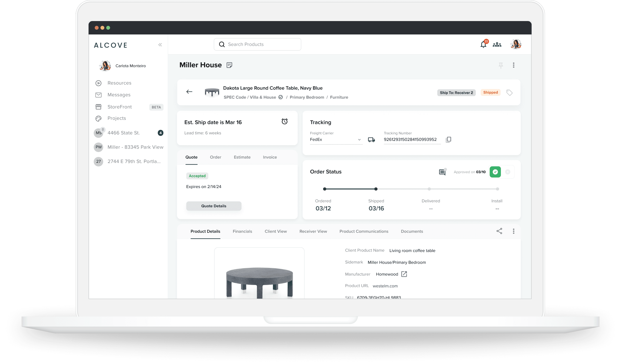Viewport: 621px width, 364px height.
Task: Pin the Miller House page
Action: pos(501,65)
